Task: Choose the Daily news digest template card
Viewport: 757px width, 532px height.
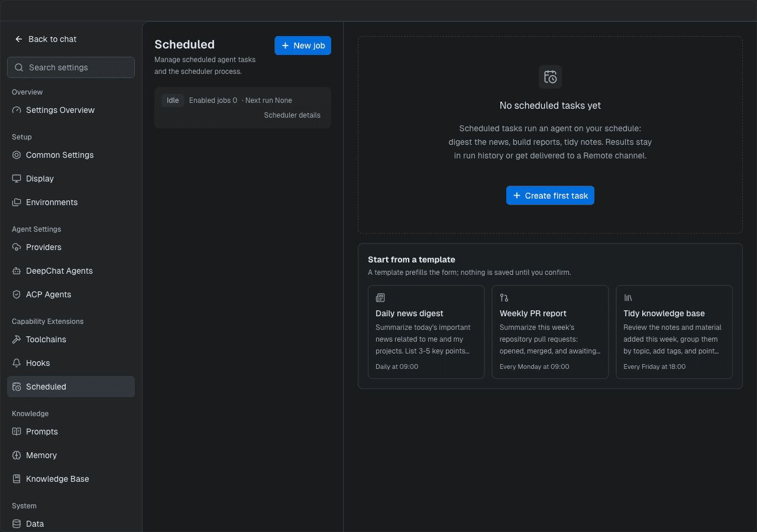Action: [x=426, y=332]
